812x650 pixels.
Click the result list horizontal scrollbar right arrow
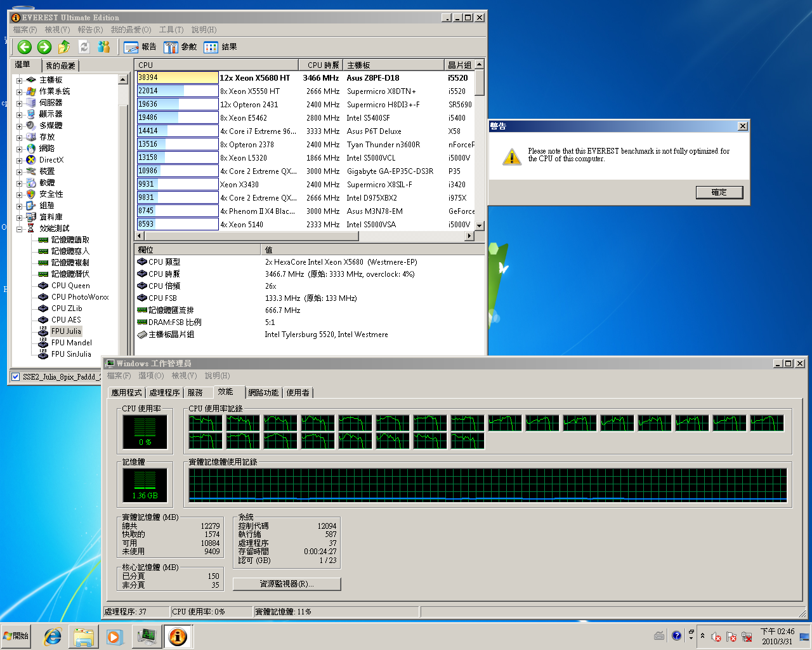click(x=469, y=236)
